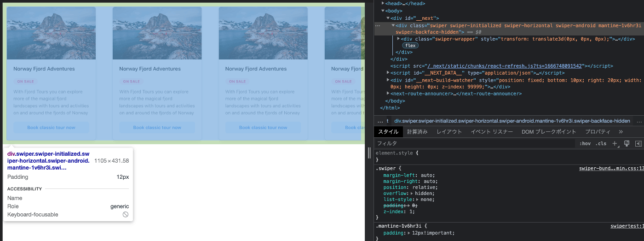Open the swipertest:1 source link
This screenshot has height=241, width=644.
627,226
